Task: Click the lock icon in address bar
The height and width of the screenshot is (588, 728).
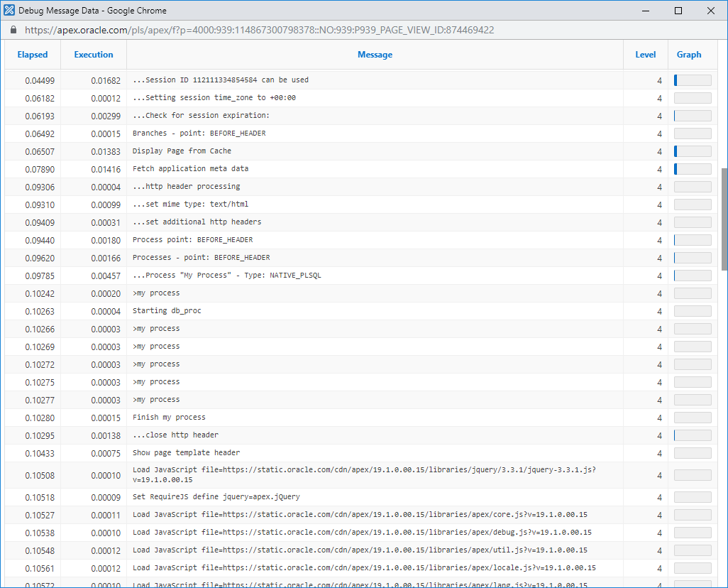Action: pos(13,30)
